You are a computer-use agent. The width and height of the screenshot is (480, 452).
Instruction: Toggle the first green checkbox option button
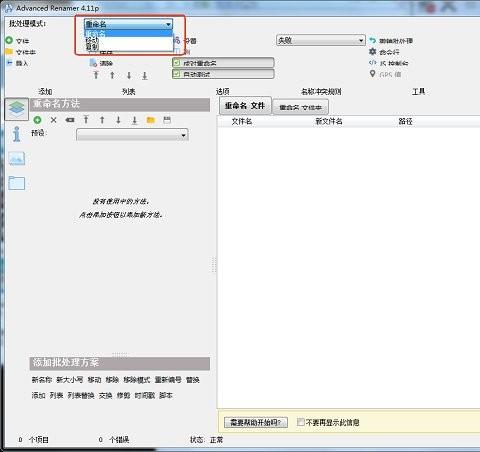click(223, 63)
